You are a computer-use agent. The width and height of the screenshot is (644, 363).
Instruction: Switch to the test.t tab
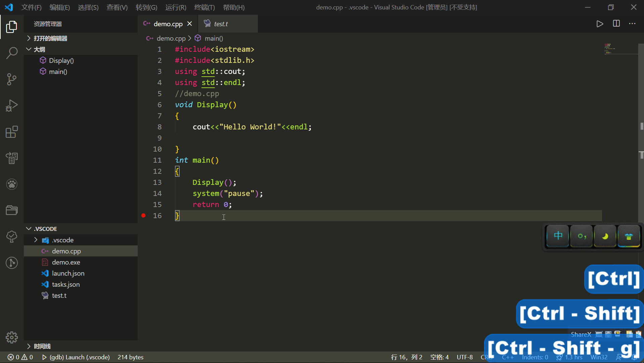228,24
